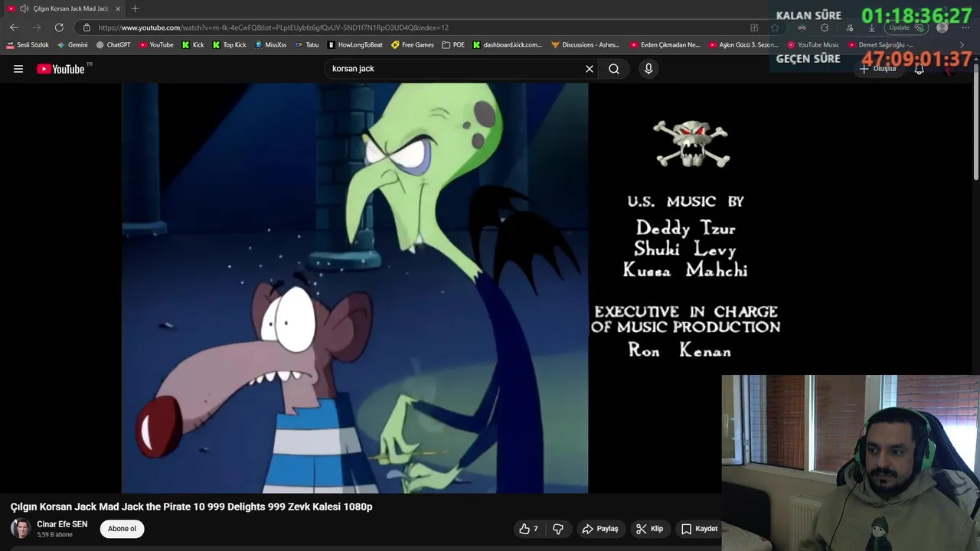Open the split-screen icon in address bar

pos(754,28)
